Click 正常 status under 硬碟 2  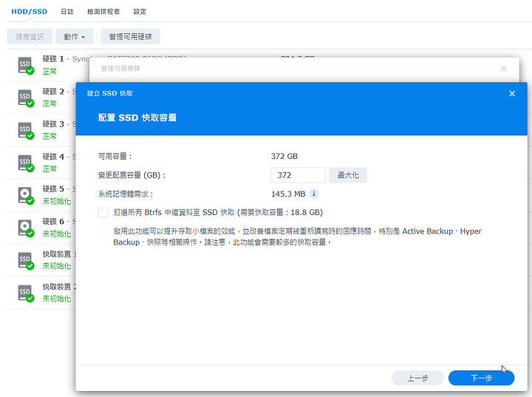[x=50, y=104]
